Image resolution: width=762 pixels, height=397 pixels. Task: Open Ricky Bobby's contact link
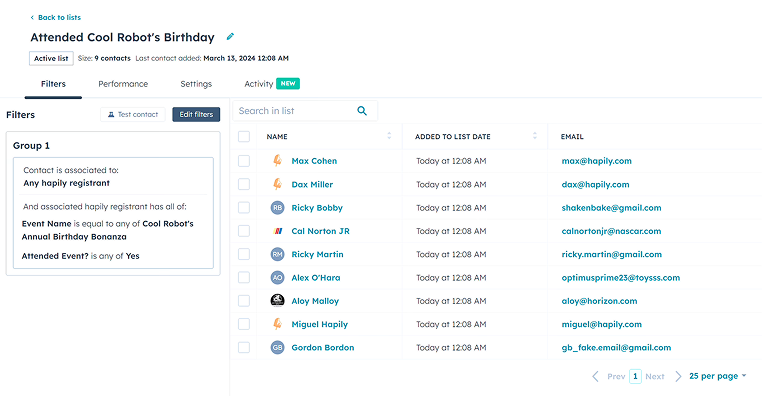tap(317, 207)
